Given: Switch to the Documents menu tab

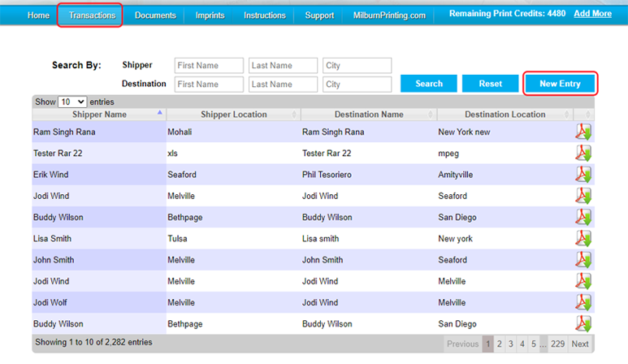Looking at the screenshot, I should point(155,15).
